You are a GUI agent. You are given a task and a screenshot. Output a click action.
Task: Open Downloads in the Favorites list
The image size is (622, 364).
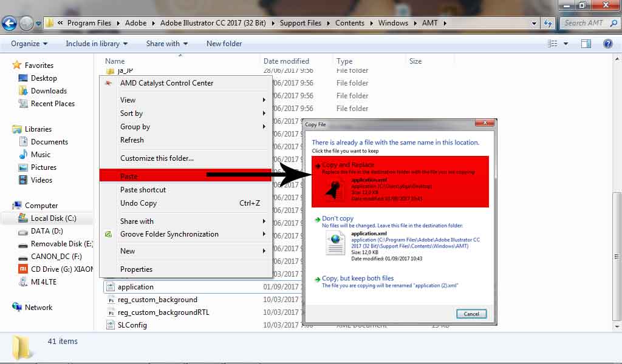(x=49, y=91)
